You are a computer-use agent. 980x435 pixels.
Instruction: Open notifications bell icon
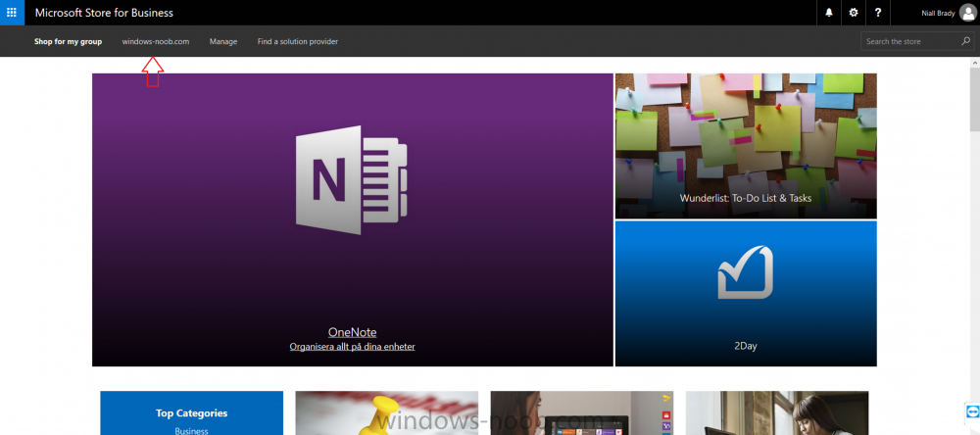[829, 13]
